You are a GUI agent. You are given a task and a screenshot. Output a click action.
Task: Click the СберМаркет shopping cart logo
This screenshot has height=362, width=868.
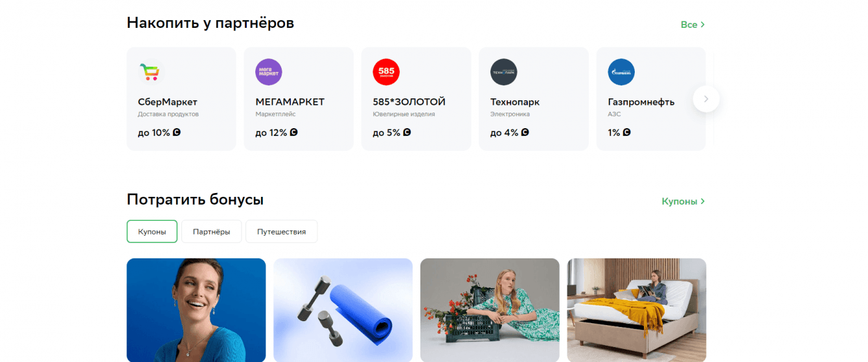pyautogui.click(x=150, y=72)
